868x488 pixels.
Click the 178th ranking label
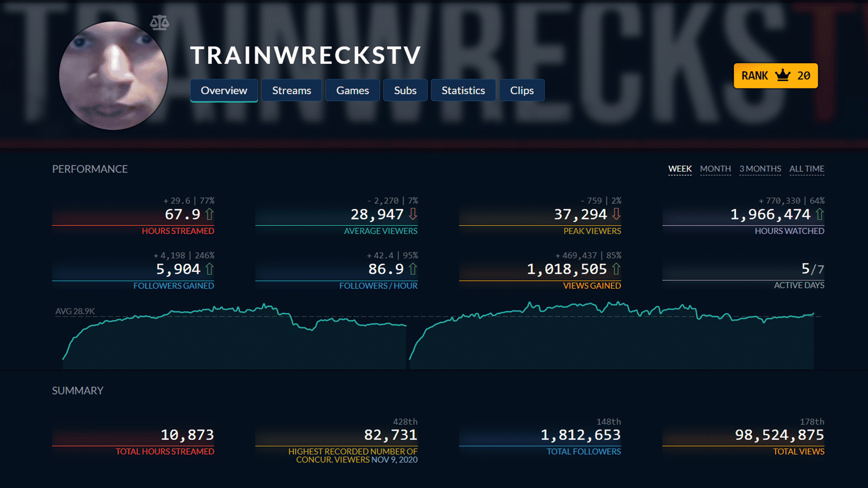(x=812, y=422)
